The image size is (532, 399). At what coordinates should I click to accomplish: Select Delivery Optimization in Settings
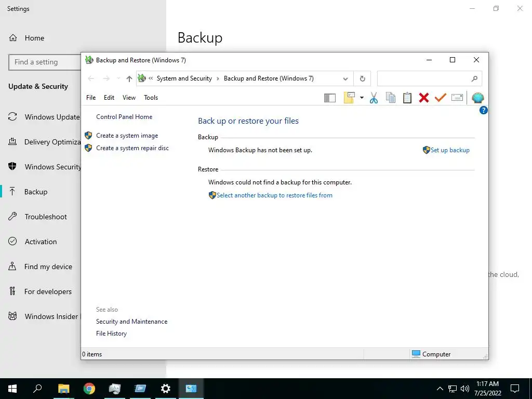[52, 142]
